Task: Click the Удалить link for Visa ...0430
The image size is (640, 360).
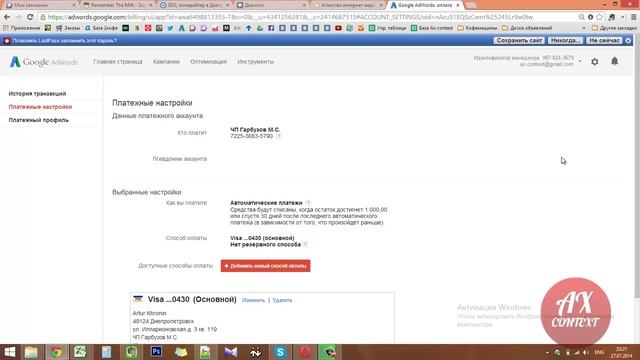Action: point(282,300)
